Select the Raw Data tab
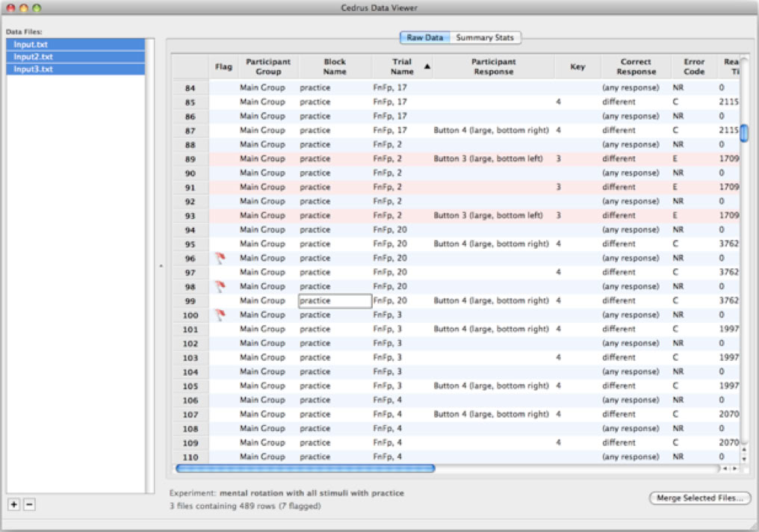Image resolution: width=759 pixels, height=532 pixels. tap(424, 37)
